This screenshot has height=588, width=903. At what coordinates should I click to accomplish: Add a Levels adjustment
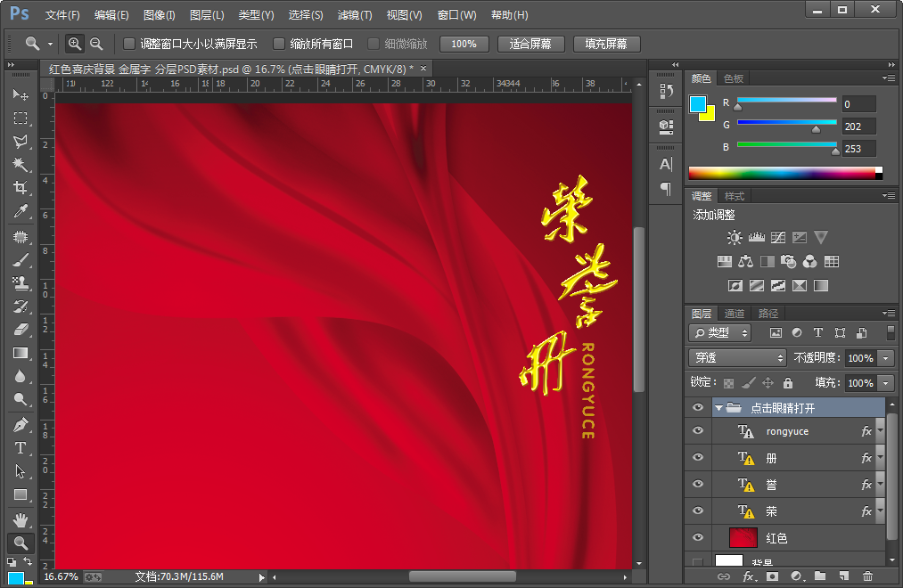pos(756,237)
